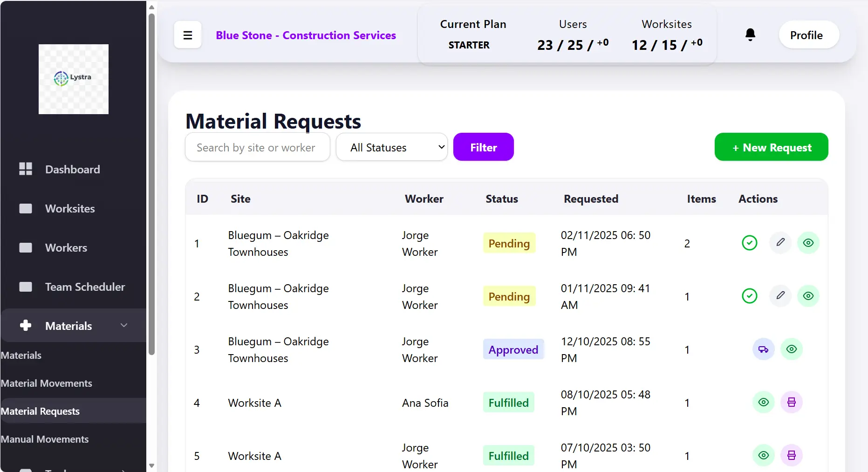Click the Worker column header
This screenshot has width=868, height=472.
[x=424, y=199]
